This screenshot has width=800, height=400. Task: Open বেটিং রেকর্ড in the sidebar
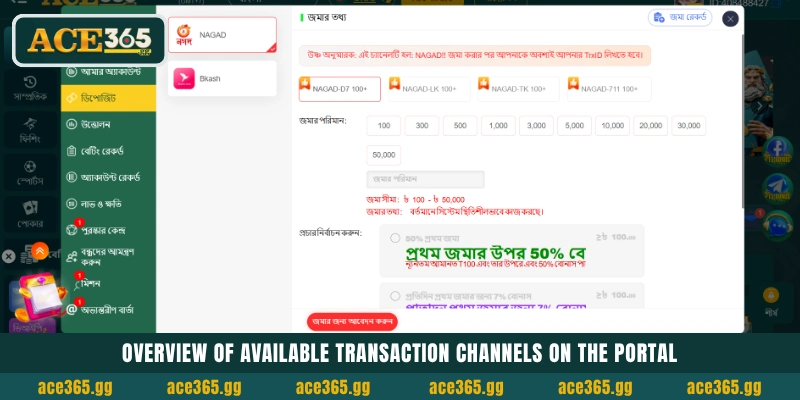pos(108,151)
